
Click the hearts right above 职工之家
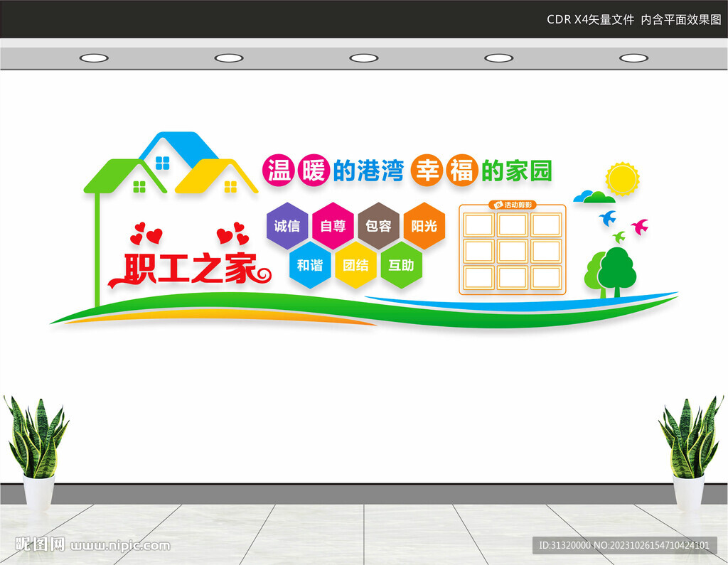233,234
